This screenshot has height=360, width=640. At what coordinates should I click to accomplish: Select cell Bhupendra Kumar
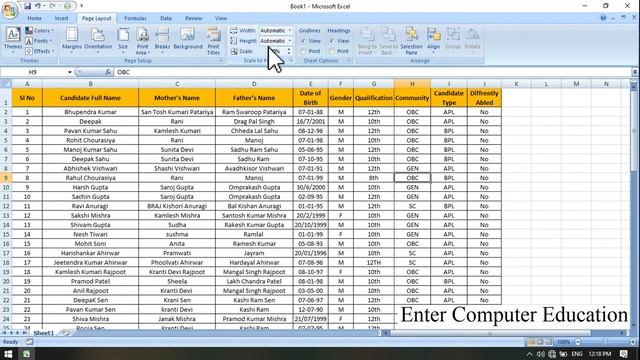(90, 112)
